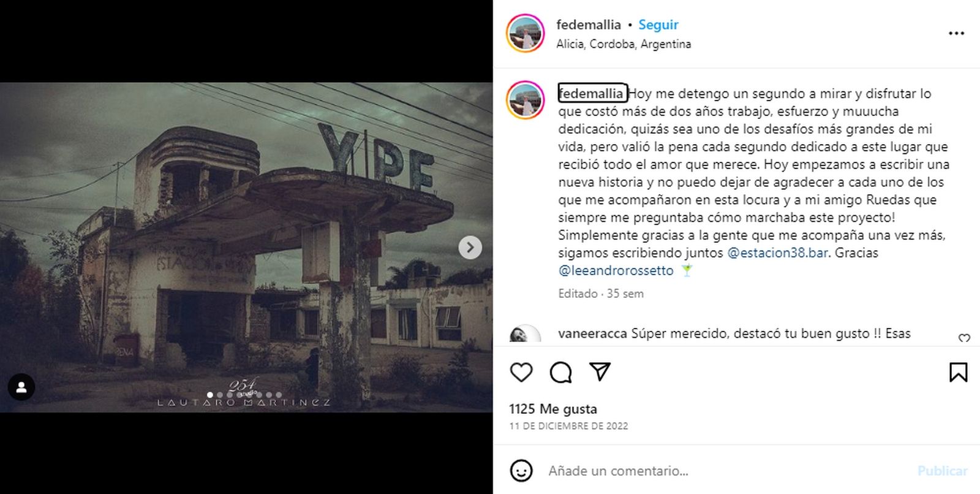Open the emoji picker smiley icon
Screen dimensions: 980x494
[521, 471]
